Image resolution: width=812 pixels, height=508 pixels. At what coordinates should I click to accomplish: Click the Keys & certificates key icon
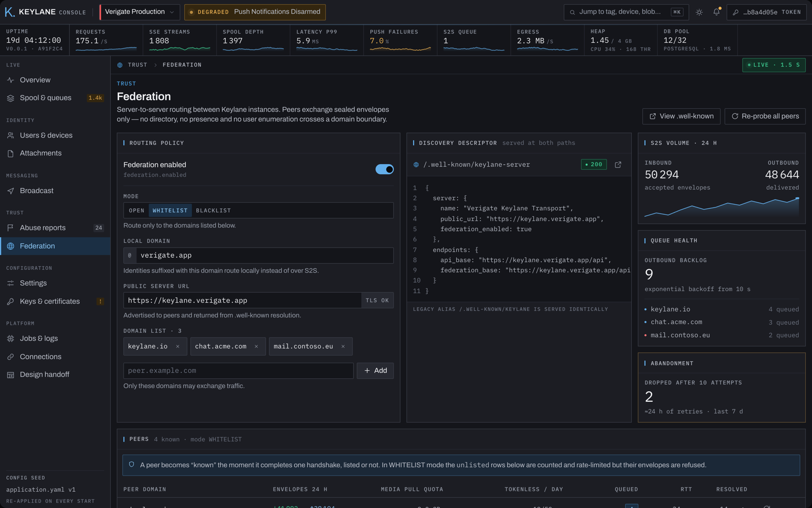tap(11, 302)
